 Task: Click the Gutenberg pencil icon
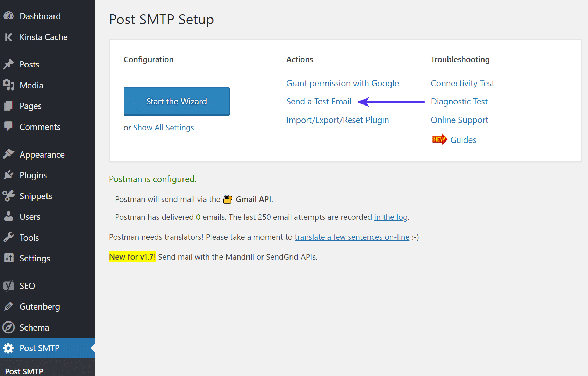pyautogui.click(x=8, y=306)
